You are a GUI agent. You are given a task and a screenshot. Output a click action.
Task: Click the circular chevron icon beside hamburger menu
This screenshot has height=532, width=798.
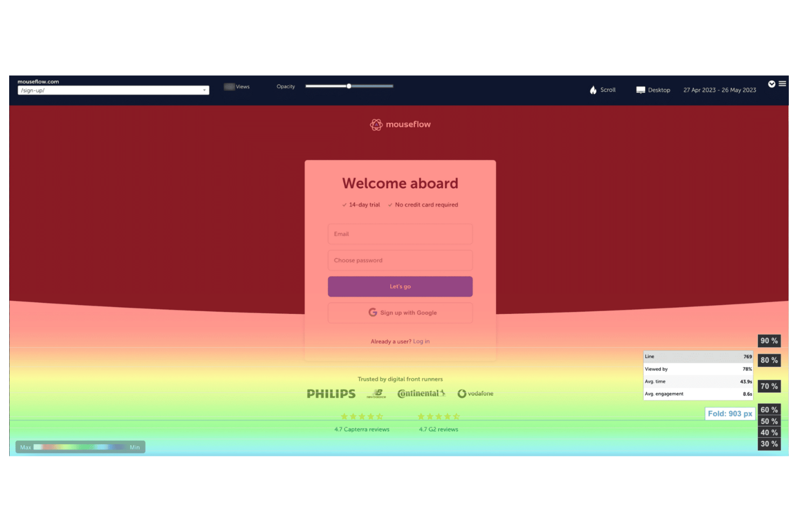[772, 84]
